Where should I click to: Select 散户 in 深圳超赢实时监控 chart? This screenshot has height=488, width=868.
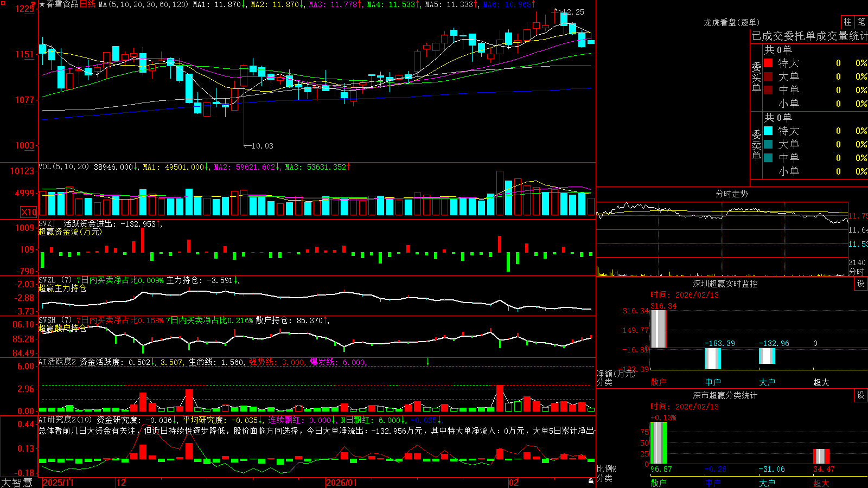[x=659, y=382]
